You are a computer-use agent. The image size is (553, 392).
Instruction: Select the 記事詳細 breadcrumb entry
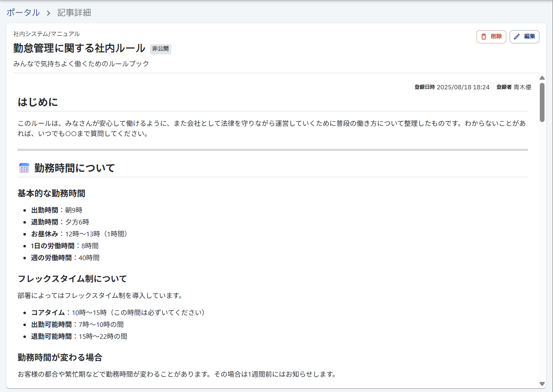[x=73, y=13]
